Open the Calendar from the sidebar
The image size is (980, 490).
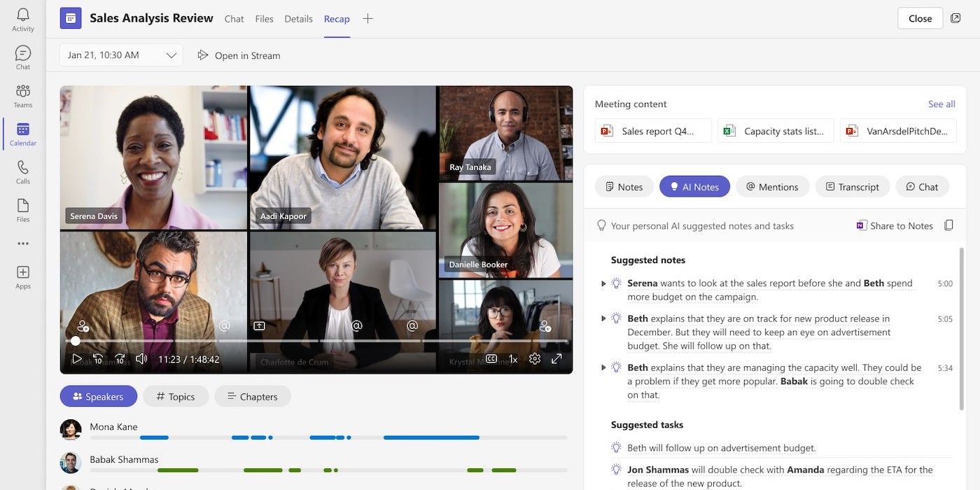[x=22, y=133]
